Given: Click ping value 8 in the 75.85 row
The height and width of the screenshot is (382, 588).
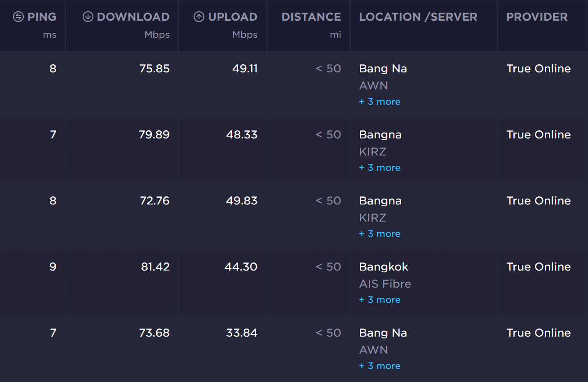Looking at the screenshot, I should coord(53,69).
